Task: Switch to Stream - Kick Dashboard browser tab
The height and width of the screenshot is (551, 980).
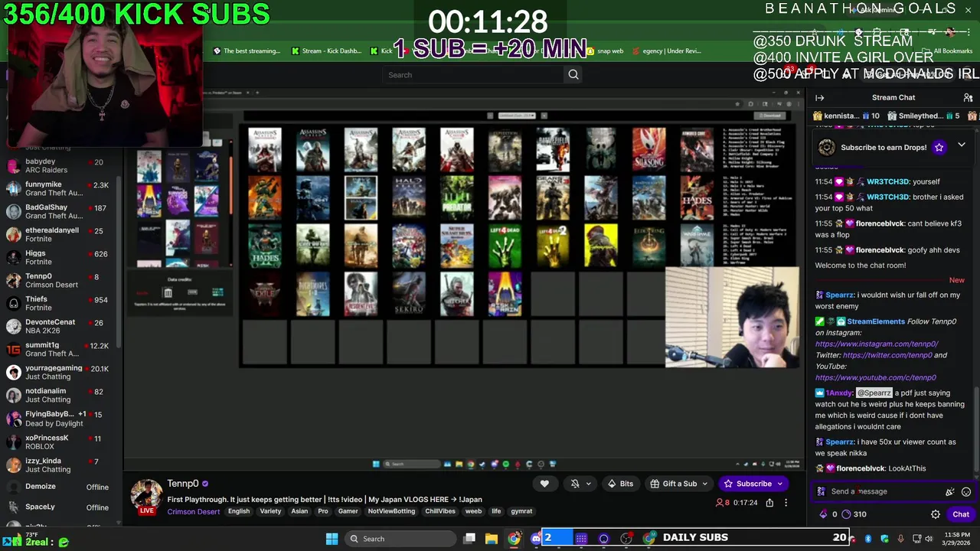Action: 326,51
